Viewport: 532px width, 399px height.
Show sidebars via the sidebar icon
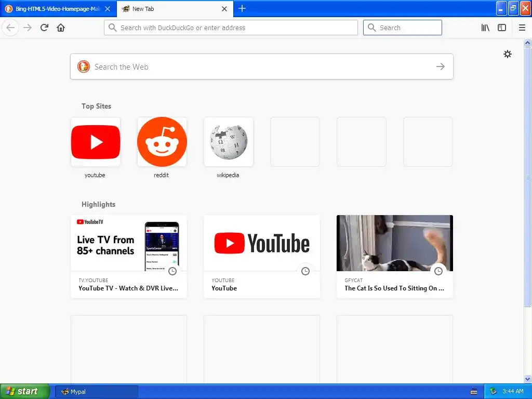click(x=502, y=28)
